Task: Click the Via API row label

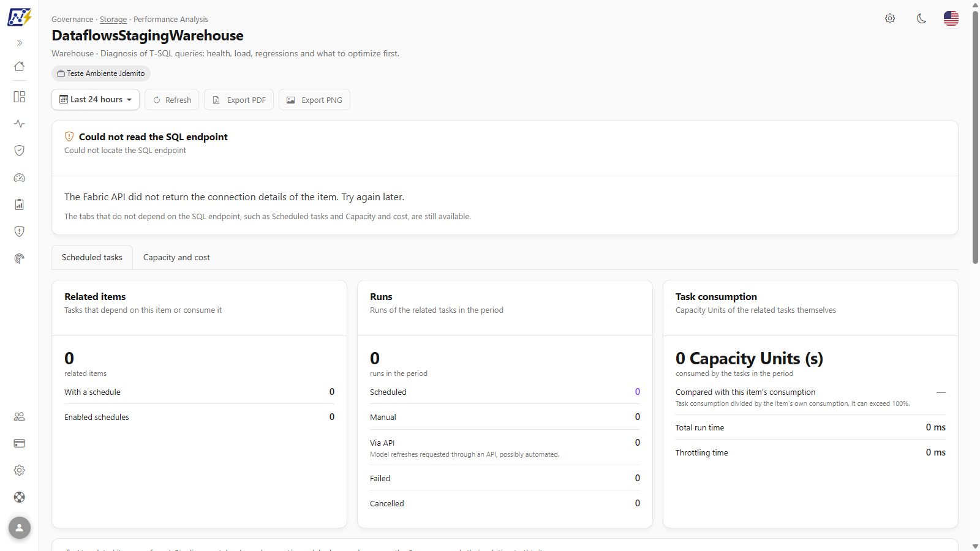Action: tap(382, 443)
